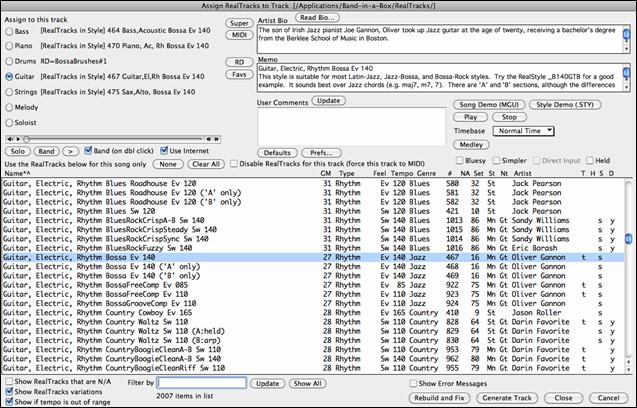Enable the Simpler checkbox
This screenshot has width=637, height=408.
click(x=496, y=161)
